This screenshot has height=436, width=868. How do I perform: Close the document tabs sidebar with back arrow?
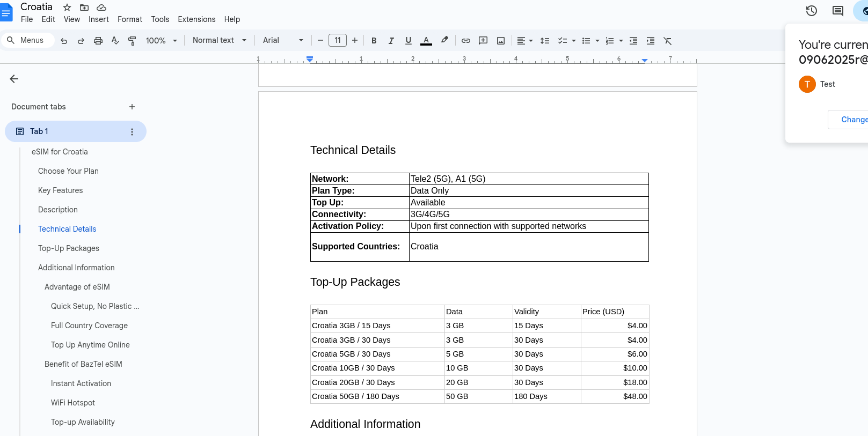click(14, 79)
